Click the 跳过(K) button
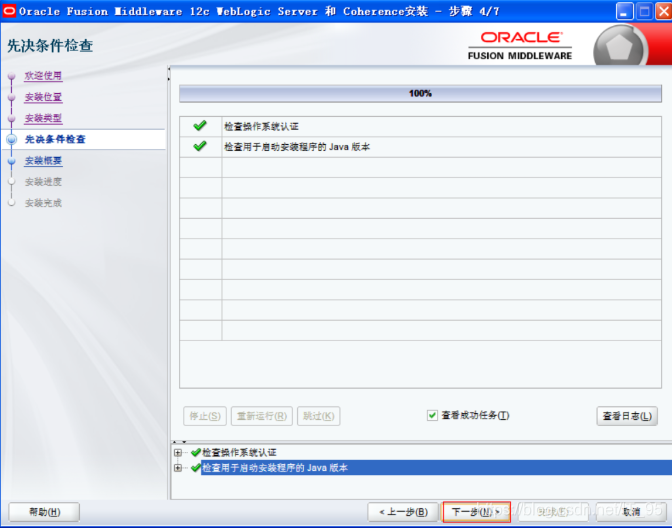Screen dimensions: 672x528 click(318, 416)
